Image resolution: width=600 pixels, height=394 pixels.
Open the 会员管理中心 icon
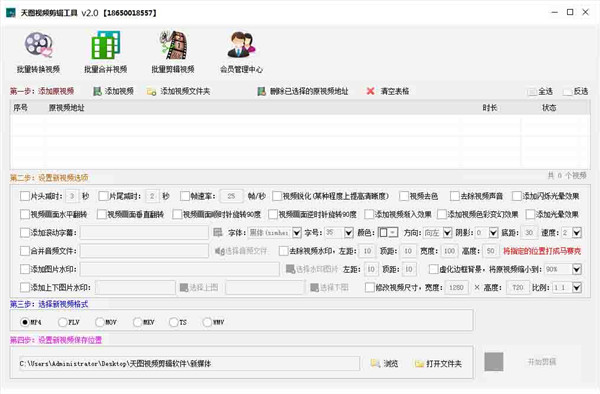[241, 52]
